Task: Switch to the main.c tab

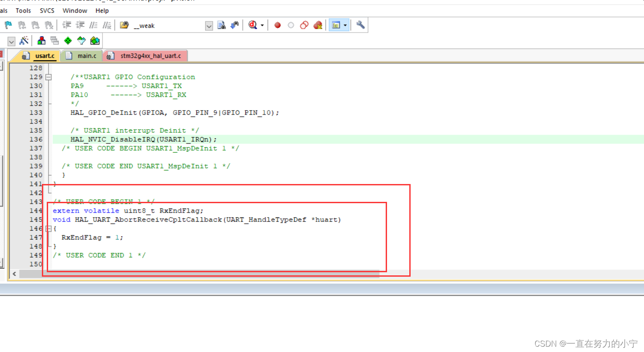Action: tap(82, 56)
